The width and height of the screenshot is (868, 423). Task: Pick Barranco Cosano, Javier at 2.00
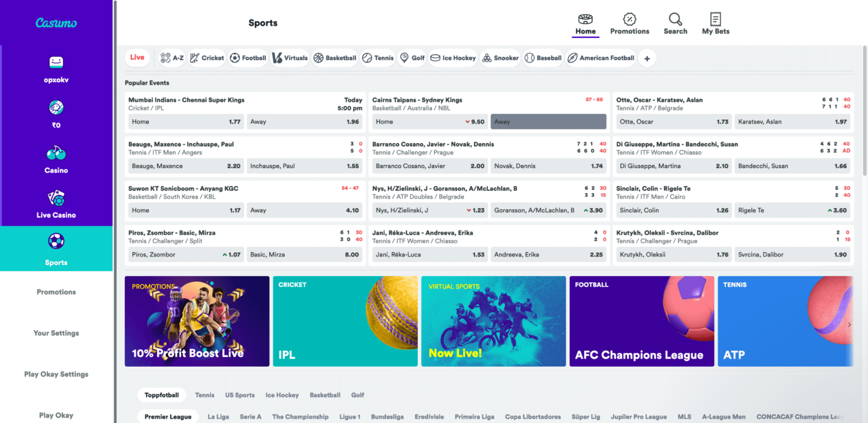point(430,166)
